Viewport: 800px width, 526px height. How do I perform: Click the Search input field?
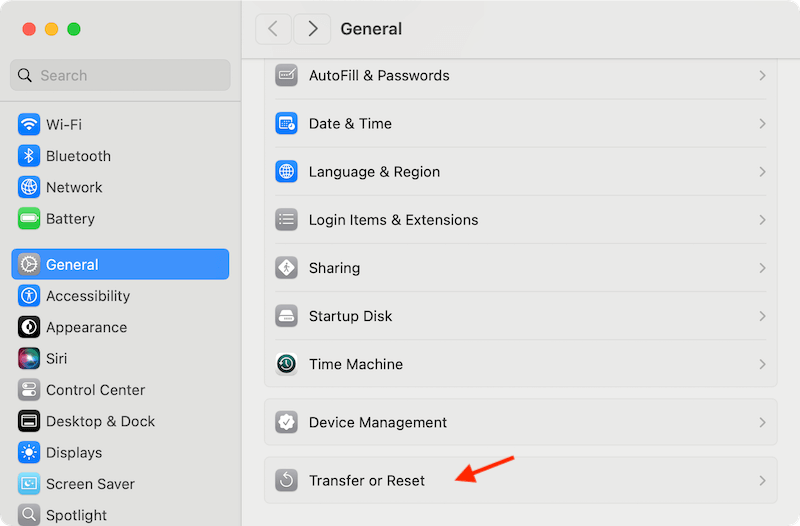[120, 75]
